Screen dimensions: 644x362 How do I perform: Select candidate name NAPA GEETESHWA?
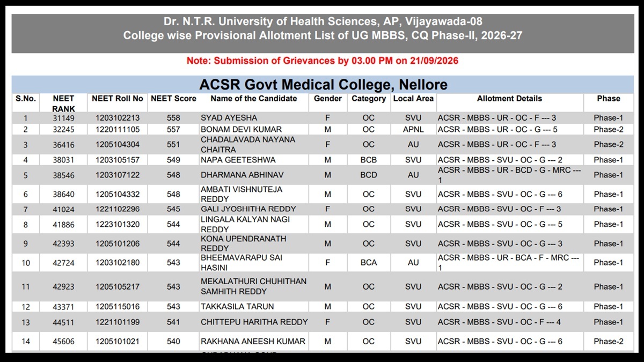[x=238, y=160]
